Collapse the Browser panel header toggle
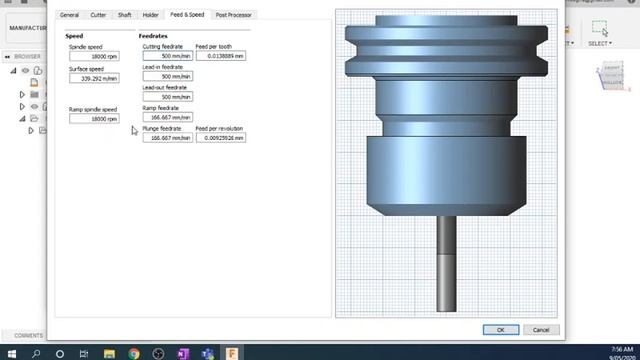The height and width of the screenshot is (360, 640). pyautogui.click(x=7, y=57)
